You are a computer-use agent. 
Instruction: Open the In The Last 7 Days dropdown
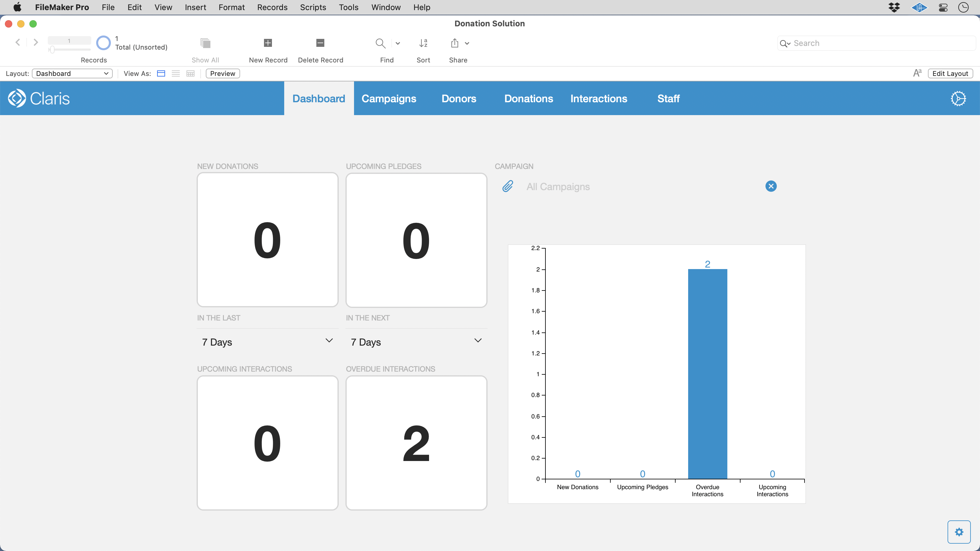coord(268,342)
